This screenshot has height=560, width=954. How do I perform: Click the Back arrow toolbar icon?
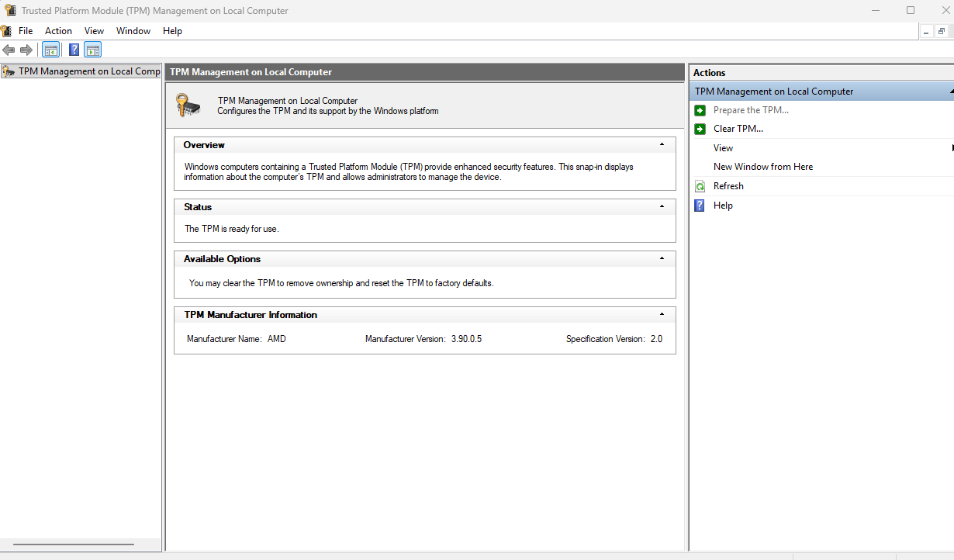tap(9, 50)
